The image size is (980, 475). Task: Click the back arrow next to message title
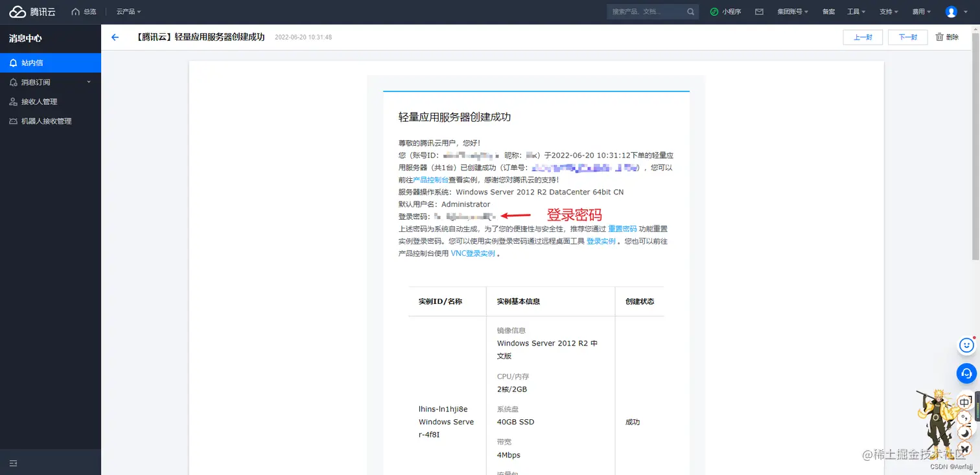coord(115,37)
